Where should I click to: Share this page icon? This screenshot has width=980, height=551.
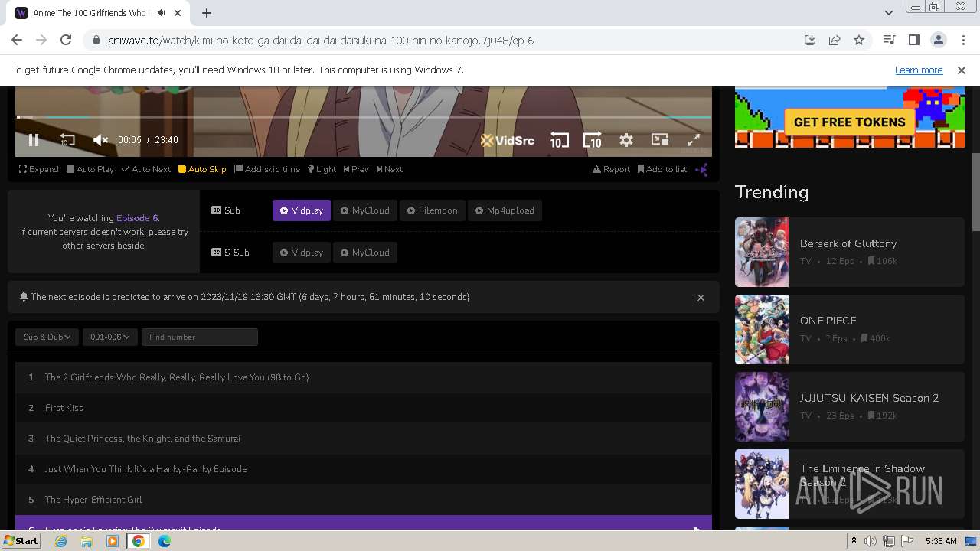click(835, 40)
